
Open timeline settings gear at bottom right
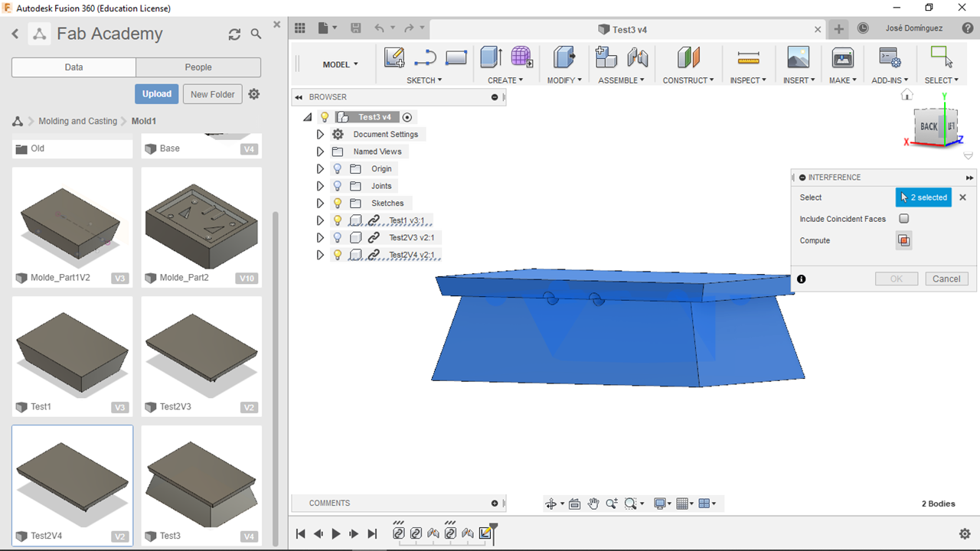965,533
